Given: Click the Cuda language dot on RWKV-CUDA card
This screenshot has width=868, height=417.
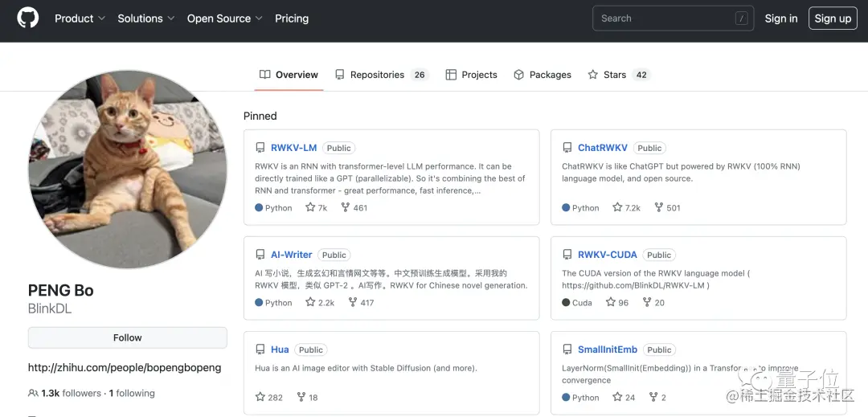Looking at the screenshot, I should point(566,303).
